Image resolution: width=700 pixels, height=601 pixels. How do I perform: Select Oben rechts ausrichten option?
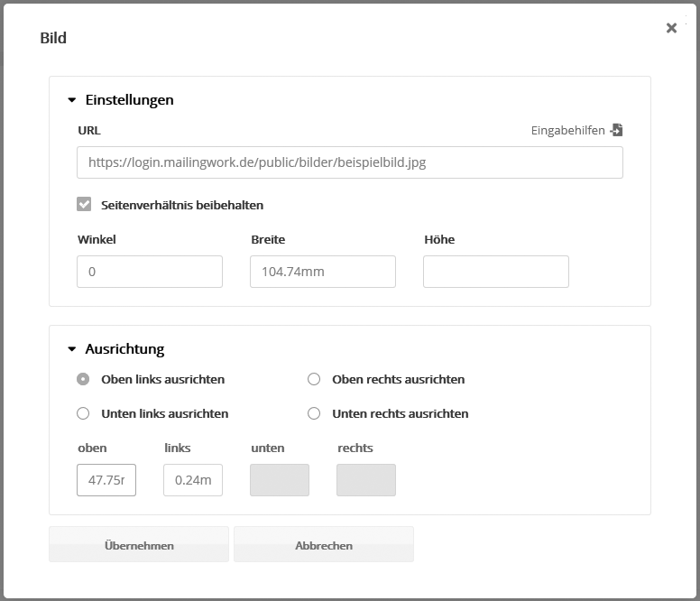click(x=314, y=379)
